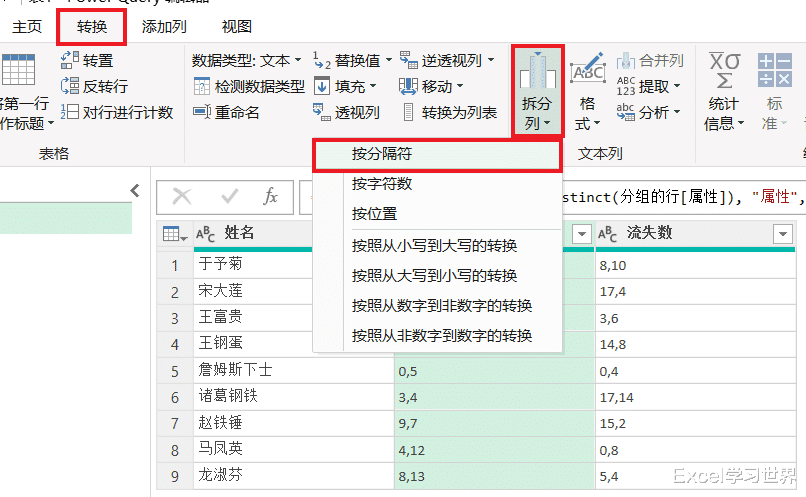The image size is (806, 497).
Task: Click the 重命名 rename icon
Action: (x=202, y=112)
